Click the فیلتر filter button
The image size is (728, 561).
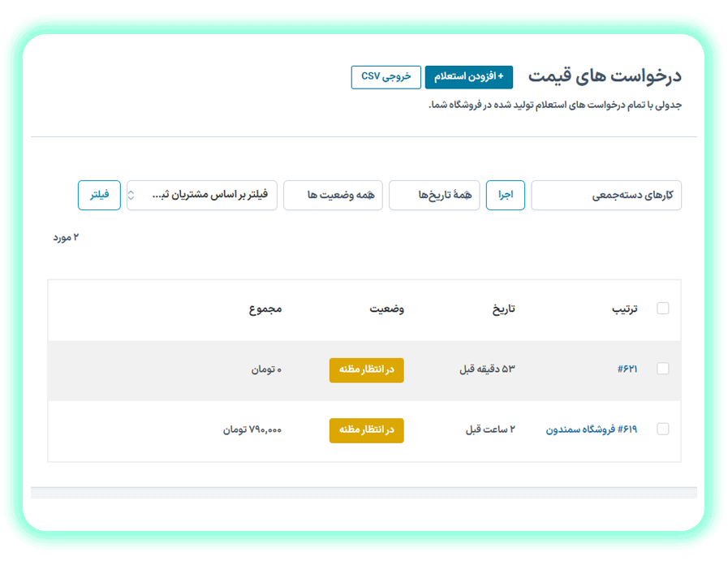point(99,195)
